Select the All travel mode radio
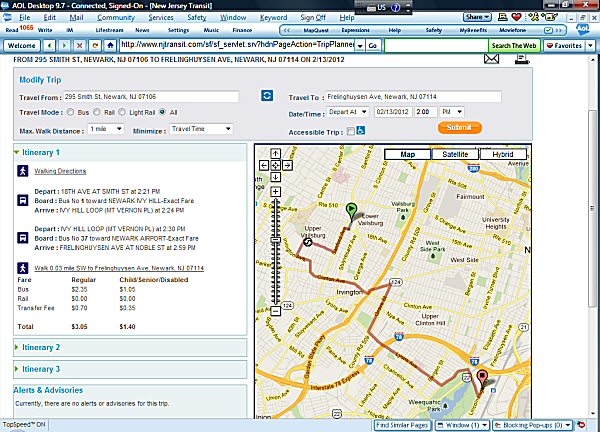This screenshot has width=600, height=432. coord(163,112)
